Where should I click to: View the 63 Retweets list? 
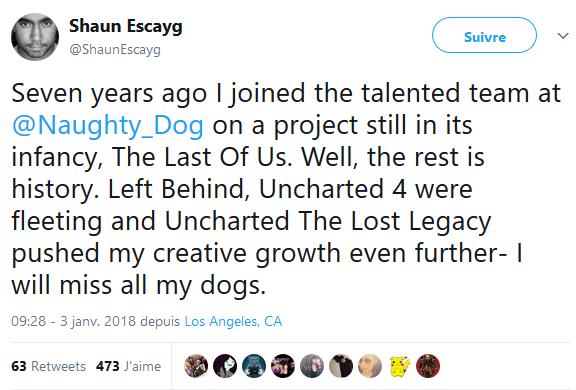(48, 366)
